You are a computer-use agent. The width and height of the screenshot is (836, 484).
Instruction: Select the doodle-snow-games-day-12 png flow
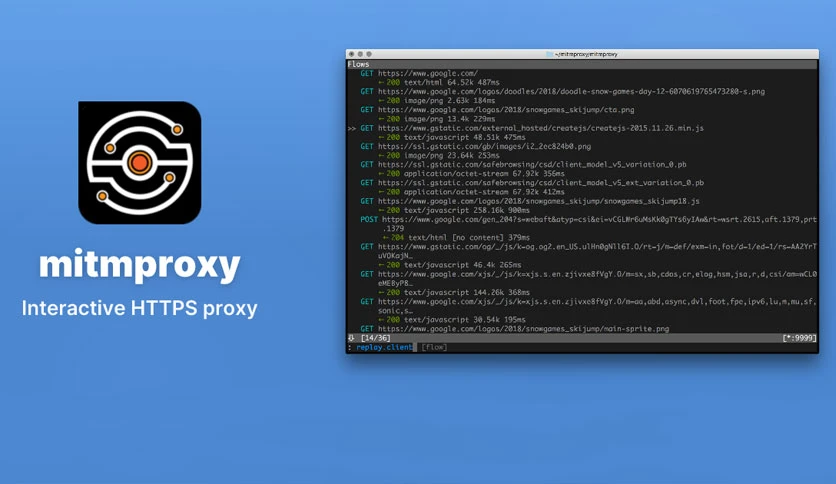tap(562, 92)
